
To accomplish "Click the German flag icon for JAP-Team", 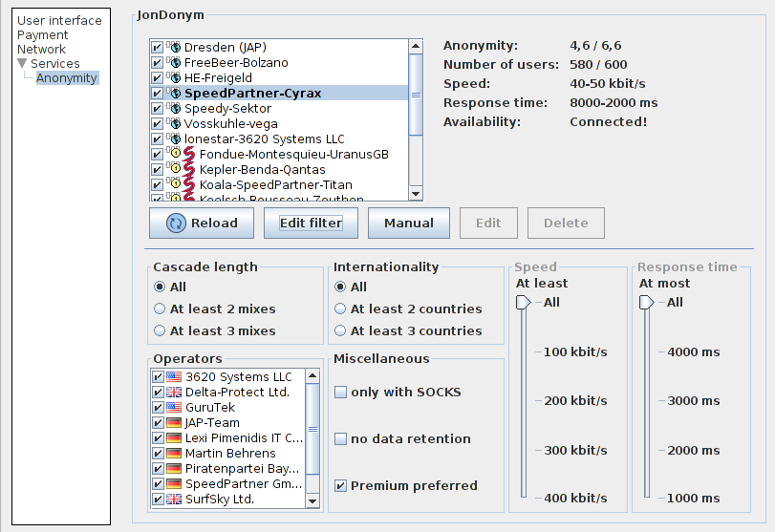I will [x=174, y=423].
